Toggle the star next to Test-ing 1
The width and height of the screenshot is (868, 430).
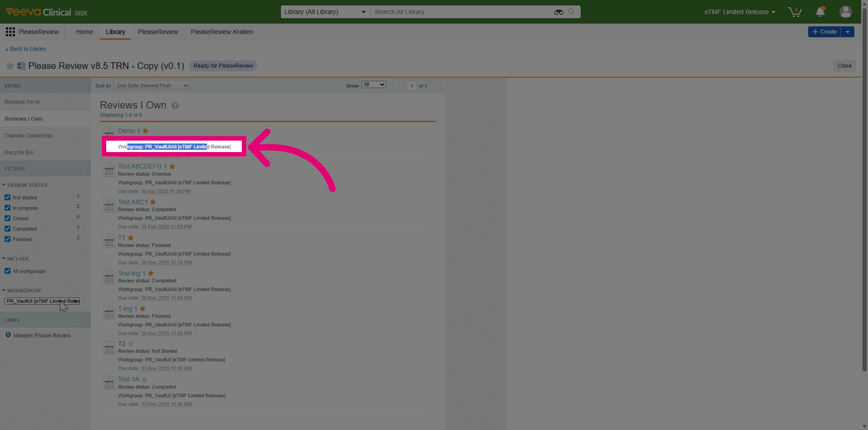(151, 274)
